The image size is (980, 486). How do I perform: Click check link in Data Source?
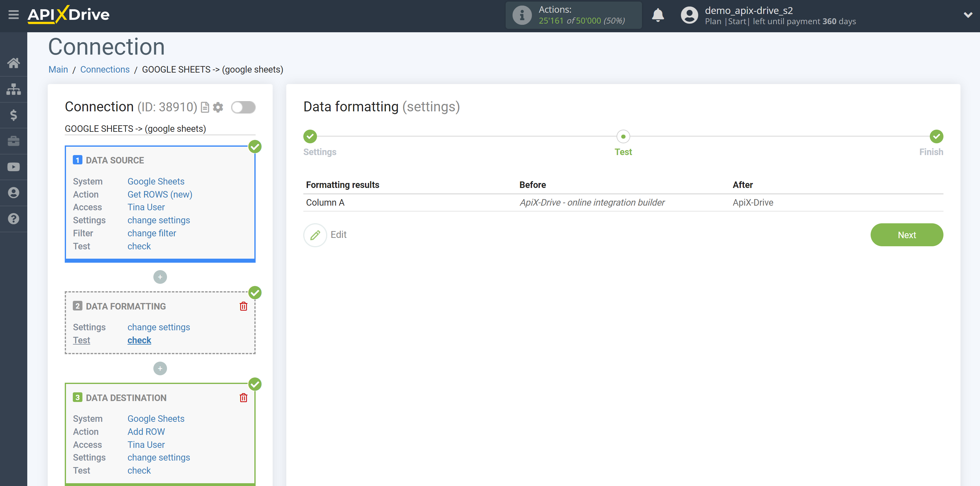(139, 246)
